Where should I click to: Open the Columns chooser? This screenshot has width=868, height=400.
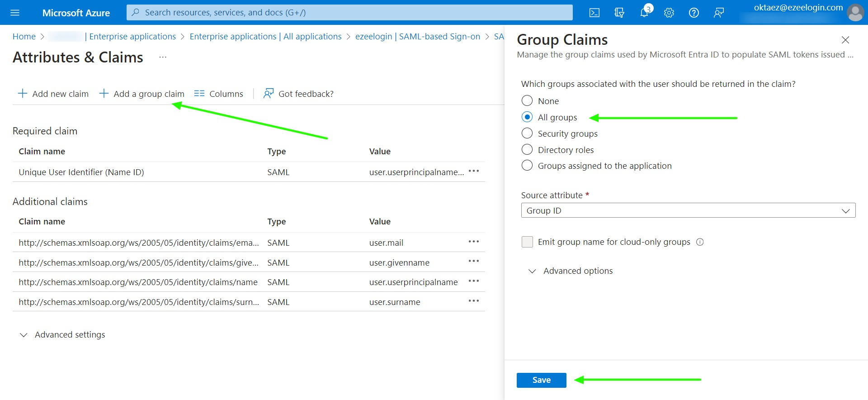coord(219,94)
